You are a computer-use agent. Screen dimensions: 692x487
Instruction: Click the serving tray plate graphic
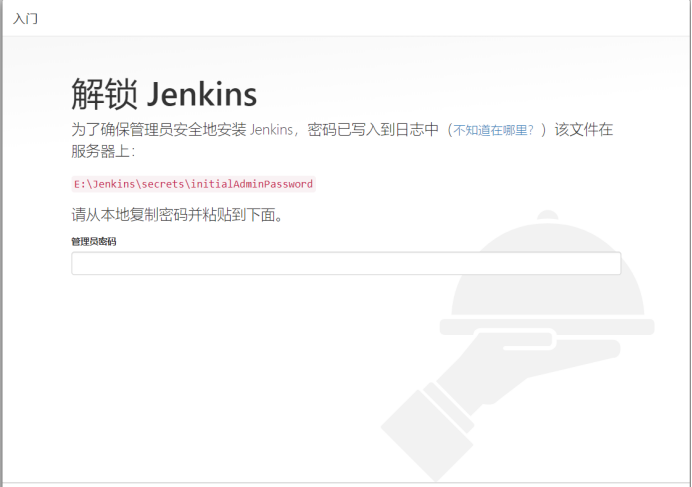(547, 327)
